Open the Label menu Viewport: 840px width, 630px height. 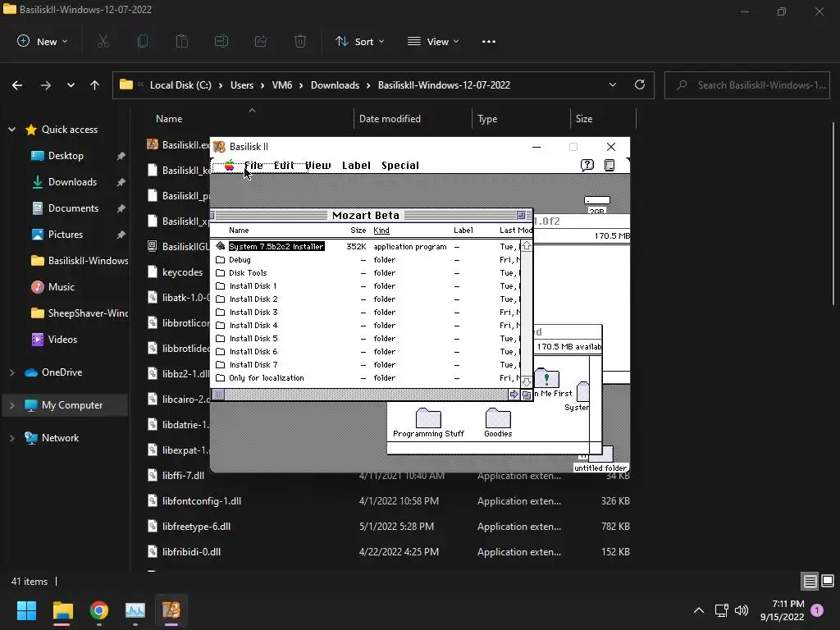point(356,166)
